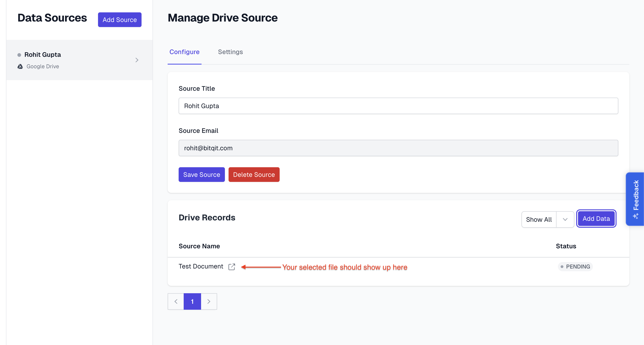Click the PENDING status badge
644x345 pixels.
[x=575, y=267]
